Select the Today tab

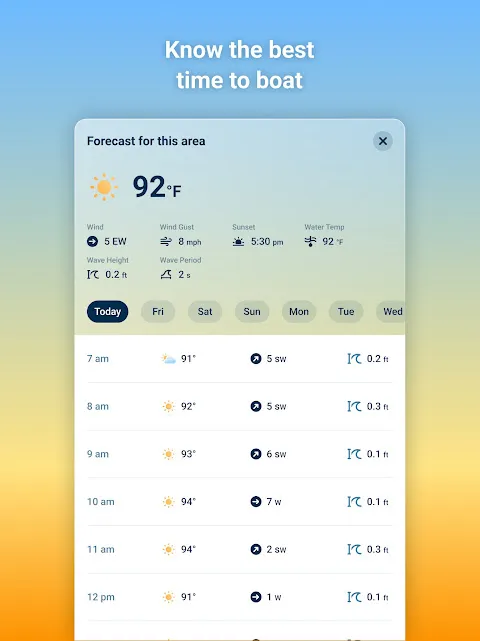(x=108, y=312)
